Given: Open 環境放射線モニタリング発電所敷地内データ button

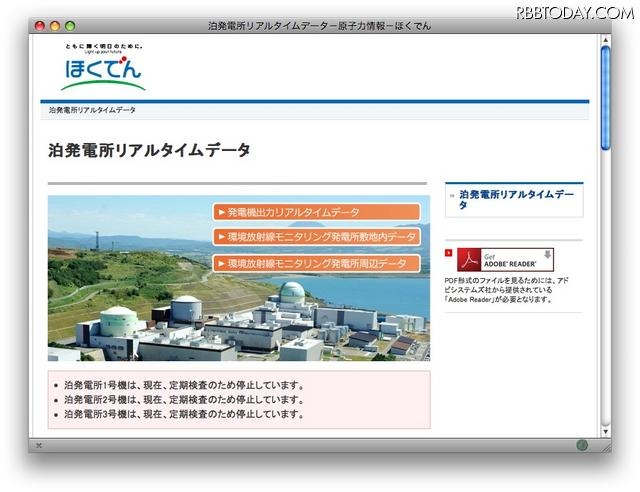Looking at the screenshot, I should point(316,237).
